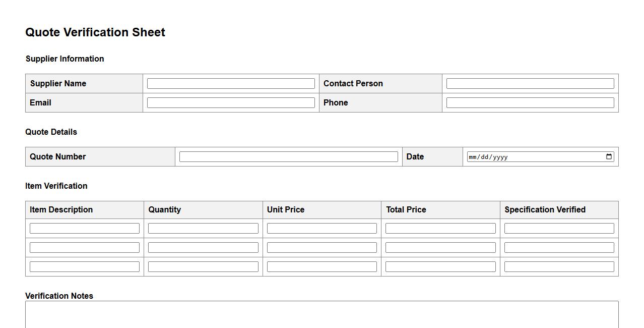The width and height of the screenshot is (644, 328).
Task: Click second row Total Price input
Action: pyautogui.click(x=440, y=248)
